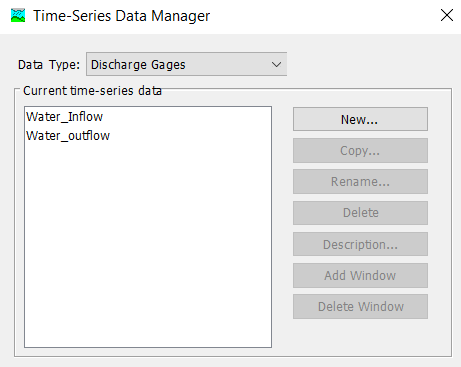Click the Data Type: label
Screen dimensions: 461x367
pos(49,65)
